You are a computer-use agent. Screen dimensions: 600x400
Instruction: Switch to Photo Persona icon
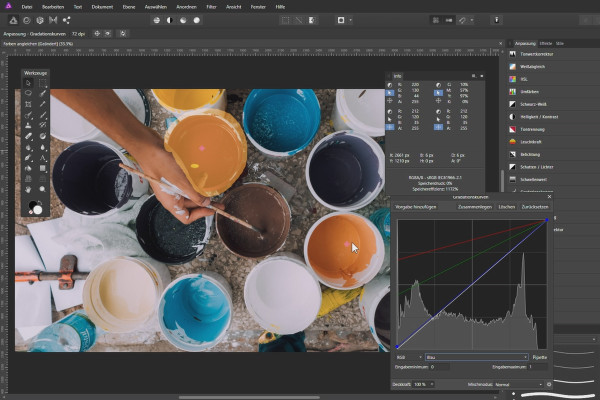pos(13,20)
